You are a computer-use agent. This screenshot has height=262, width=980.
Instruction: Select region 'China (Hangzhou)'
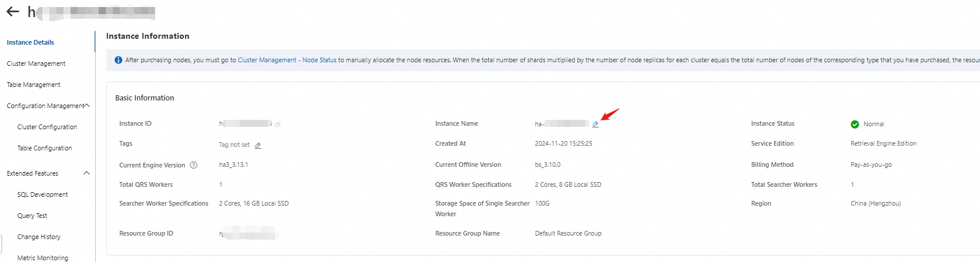pyautogui.click(x=875, y=203)
